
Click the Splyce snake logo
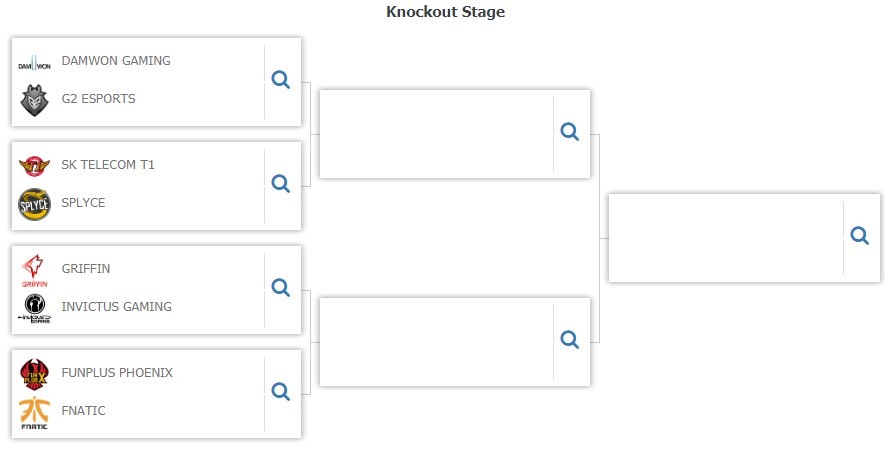pos(35,204)
